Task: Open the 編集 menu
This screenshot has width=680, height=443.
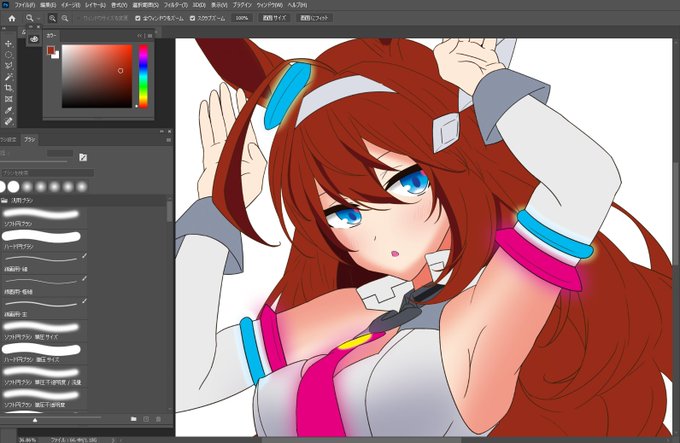Action: coord(48,5)
